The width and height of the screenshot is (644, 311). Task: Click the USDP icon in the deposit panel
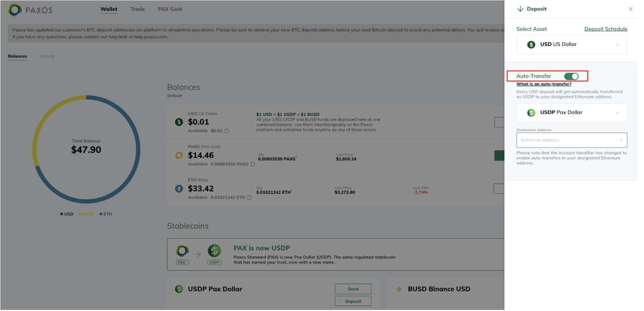tap(531, 113)
